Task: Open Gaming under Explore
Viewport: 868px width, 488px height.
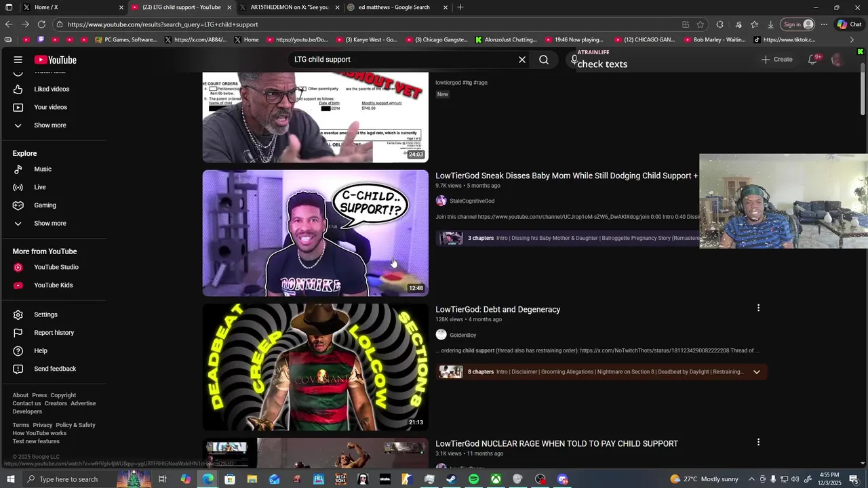Action: (45, 205)
